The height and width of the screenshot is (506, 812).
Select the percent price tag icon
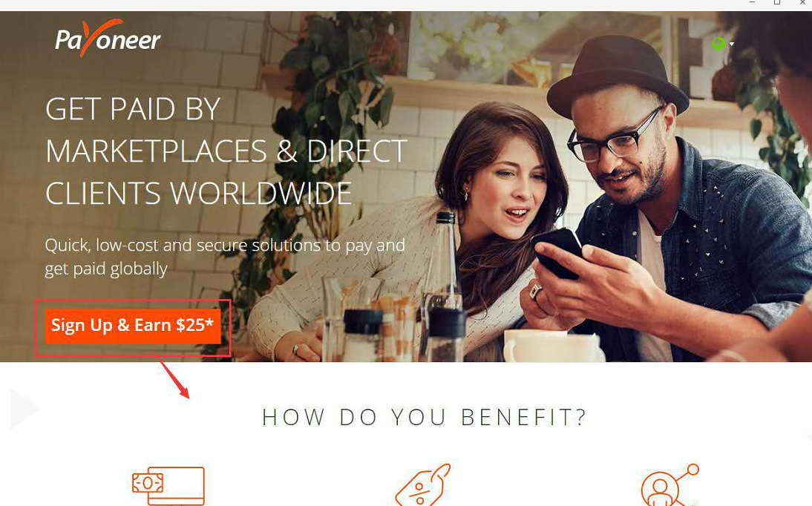click(x=422, y=485)
